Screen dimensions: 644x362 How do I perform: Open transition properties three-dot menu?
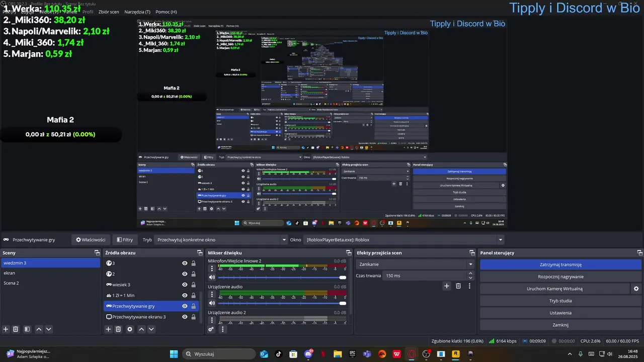469,286
